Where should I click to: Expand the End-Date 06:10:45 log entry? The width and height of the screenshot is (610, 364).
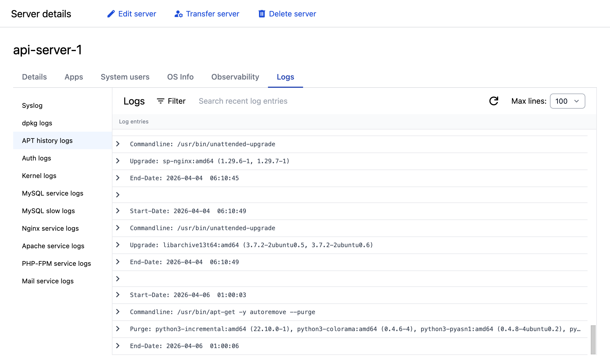click(x=118, y=178)
